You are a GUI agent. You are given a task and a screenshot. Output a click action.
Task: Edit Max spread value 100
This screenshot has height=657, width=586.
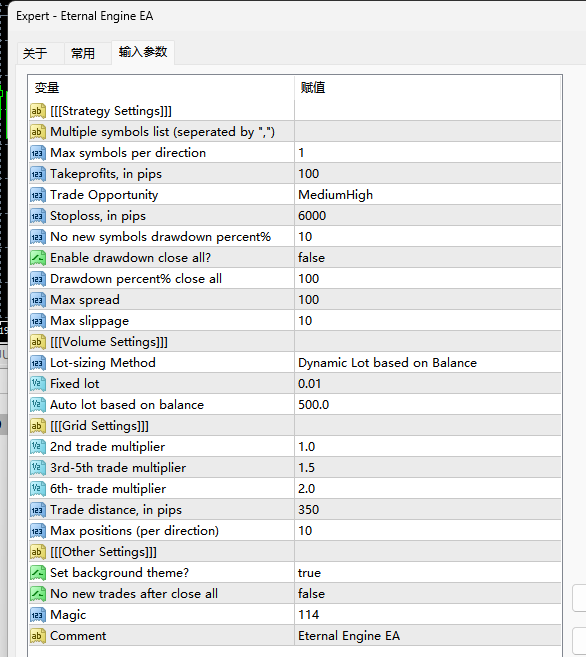click(428, 300)
